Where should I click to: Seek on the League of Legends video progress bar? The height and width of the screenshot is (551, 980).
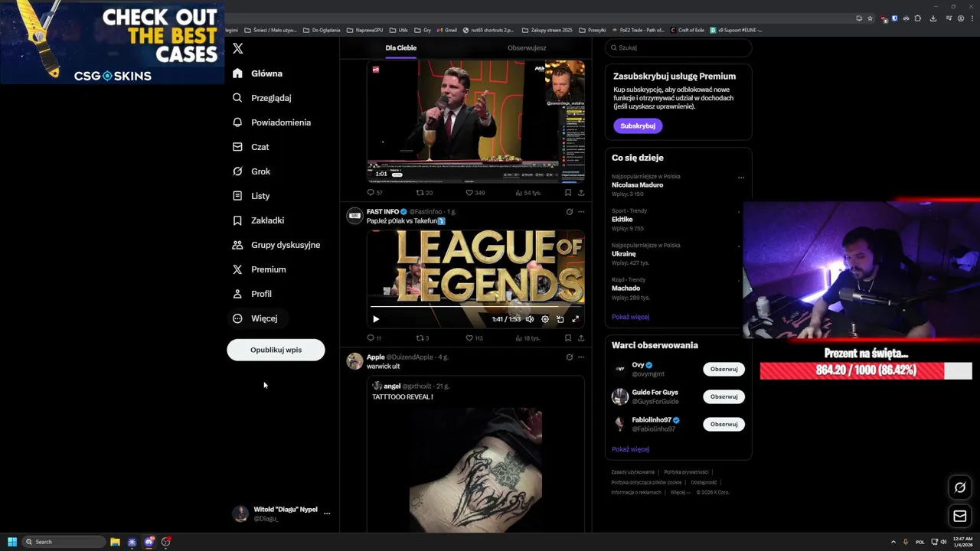[x=475, y=307]
